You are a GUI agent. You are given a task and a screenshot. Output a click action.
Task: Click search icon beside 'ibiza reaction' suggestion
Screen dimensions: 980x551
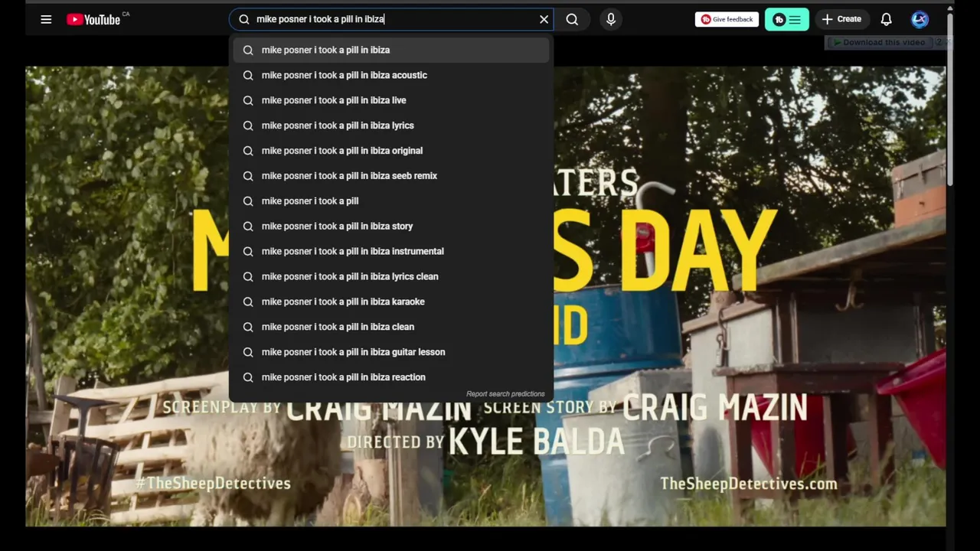[248, 377]
